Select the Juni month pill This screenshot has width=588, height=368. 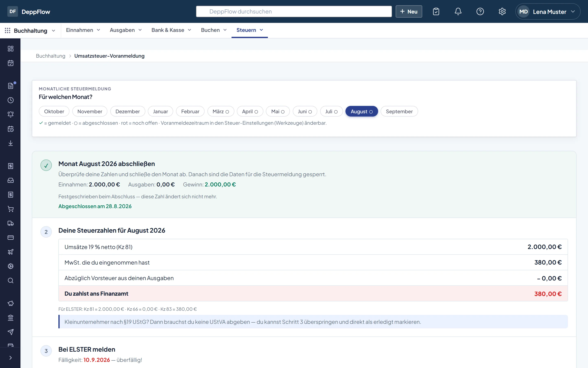tap(305, 111)
